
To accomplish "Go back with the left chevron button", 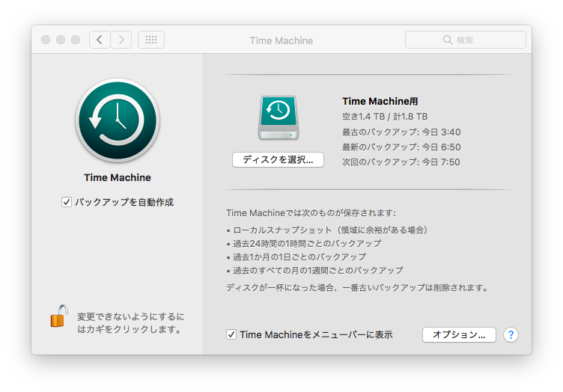I will tap(100, 40).
